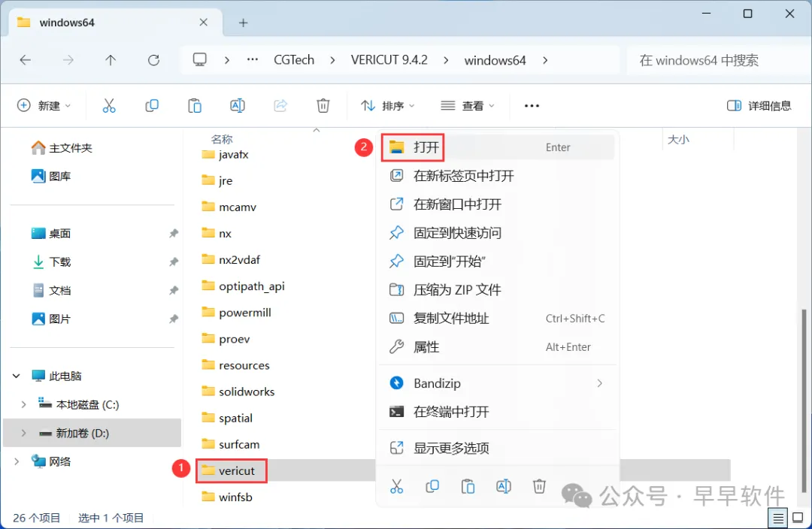Select 主文件夹 in the sidebar
The width and height of the screenshot is (812, 529).
(x=62, y=148)
